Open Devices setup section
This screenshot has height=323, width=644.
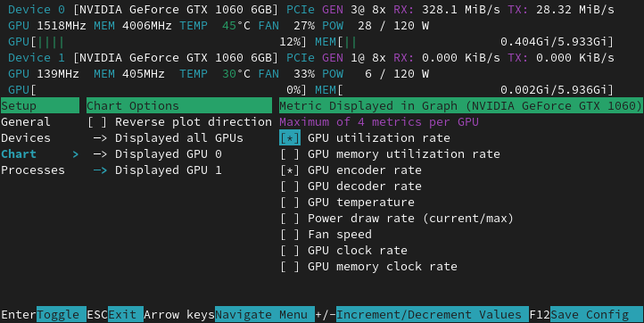tap(26, 138)
